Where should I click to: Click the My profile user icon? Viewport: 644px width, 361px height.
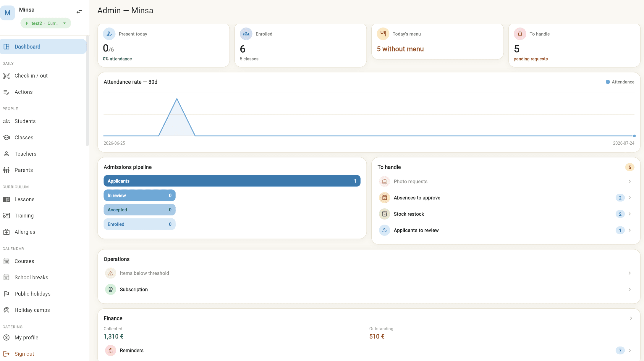click(7, 338)
